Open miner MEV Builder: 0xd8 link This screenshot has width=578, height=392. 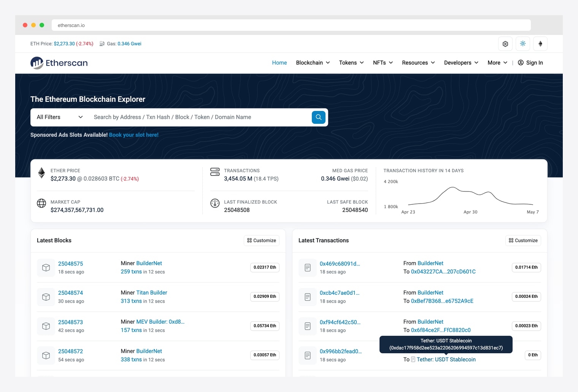[160, 322]
